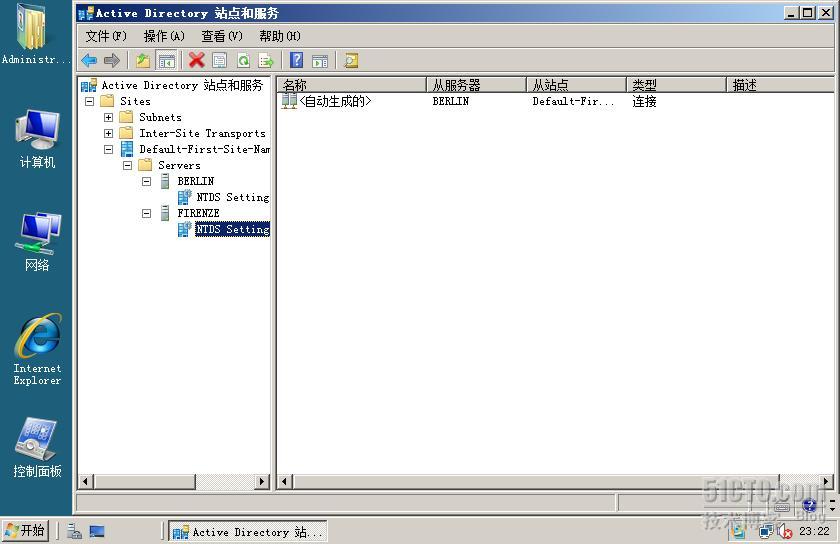Refresh the view with green arrow icon

point(243,61)
